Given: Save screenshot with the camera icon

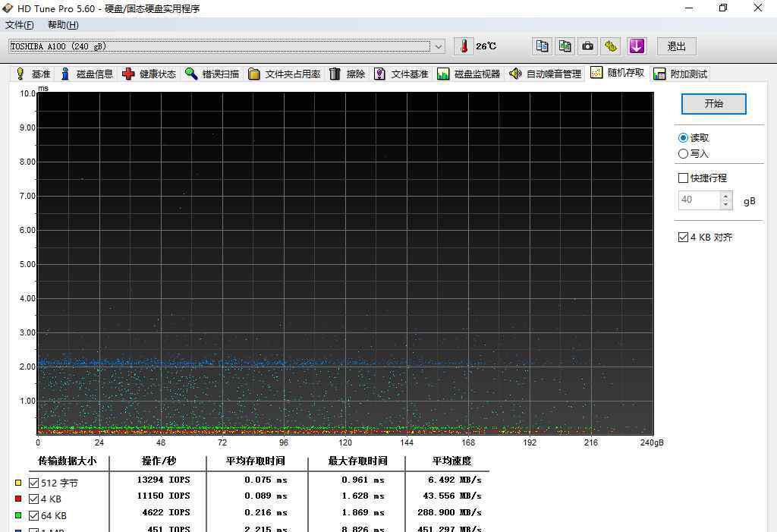Looking at the screenshot, I should [x=588, y=46].
